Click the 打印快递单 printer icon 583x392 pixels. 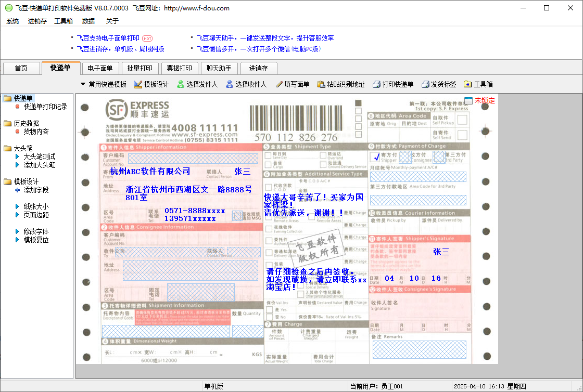[x=376, y=84]
